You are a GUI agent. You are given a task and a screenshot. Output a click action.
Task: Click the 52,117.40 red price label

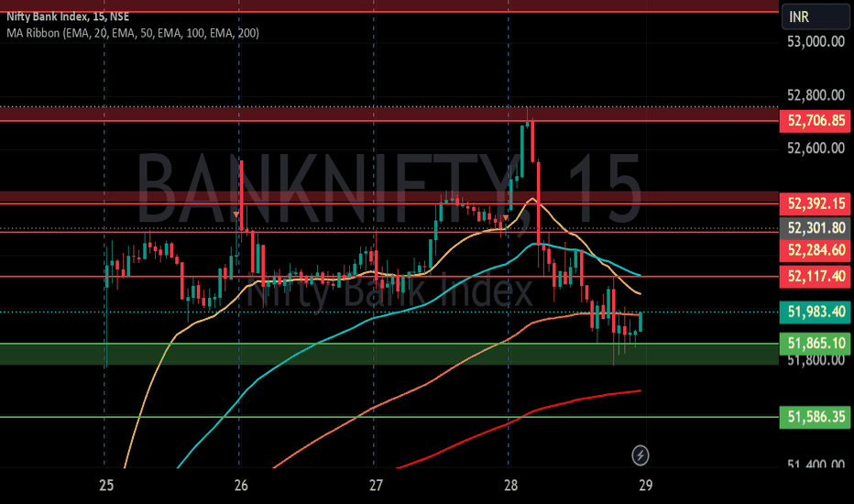coord(816,276)
